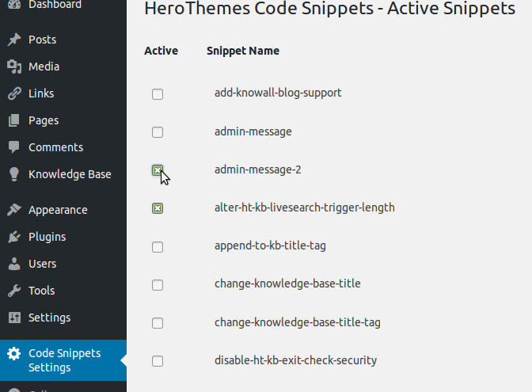The height and width of the screenshot is (392, 532).
Task: Click the Appearance paintbrush icon
Action: click(14, 210)
